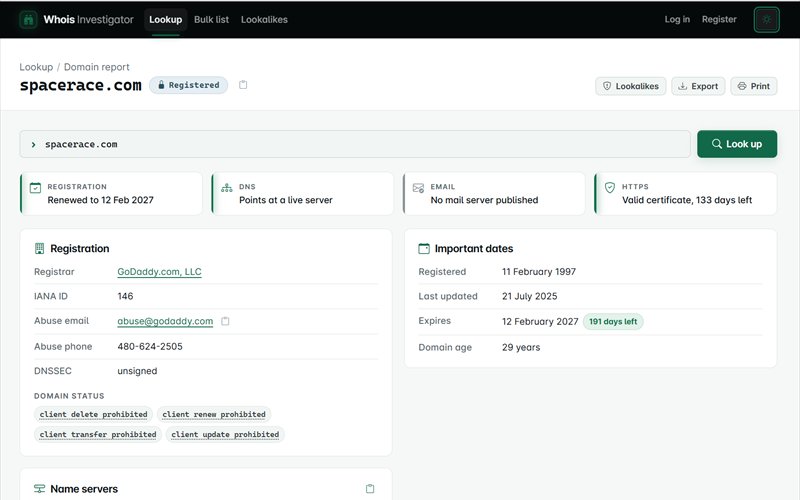Click the building icon beside Registration heading

(x=39, y=248)
